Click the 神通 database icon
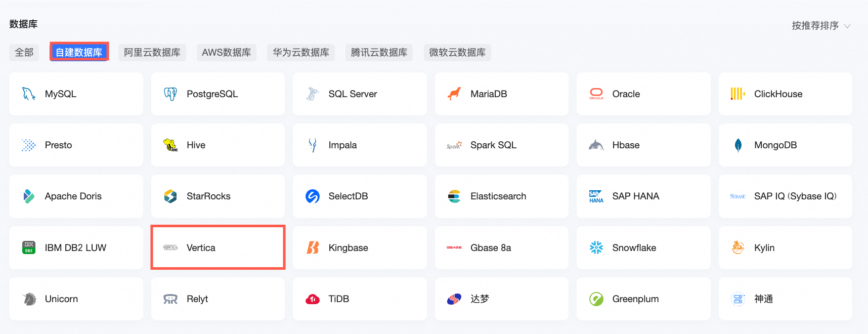The height and width of the screenshot is (334, 868). point(738,299)
